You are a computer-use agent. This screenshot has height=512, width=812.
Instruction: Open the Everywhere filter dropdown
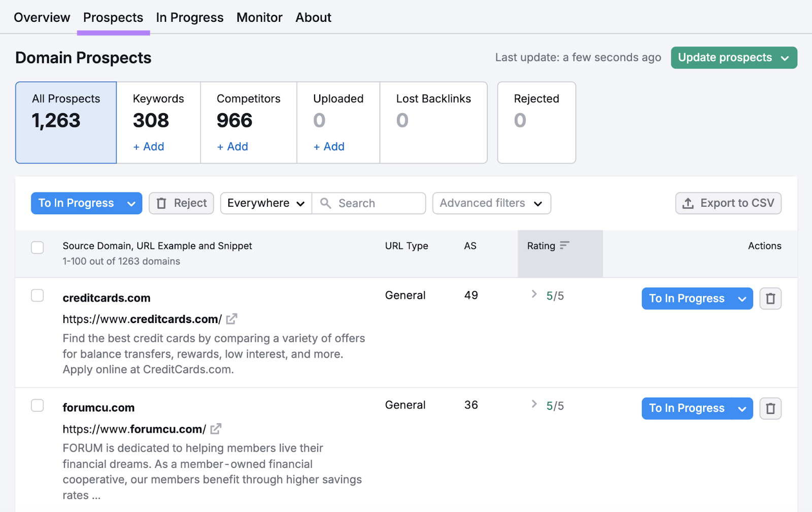point(265,203)
